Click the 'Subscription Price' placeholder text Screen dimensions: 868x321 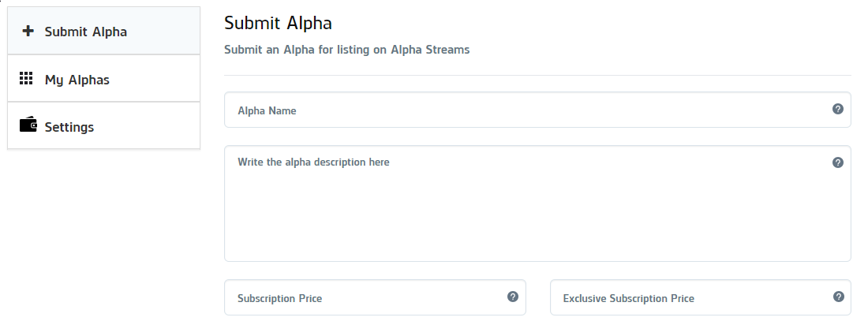(279, 299)
